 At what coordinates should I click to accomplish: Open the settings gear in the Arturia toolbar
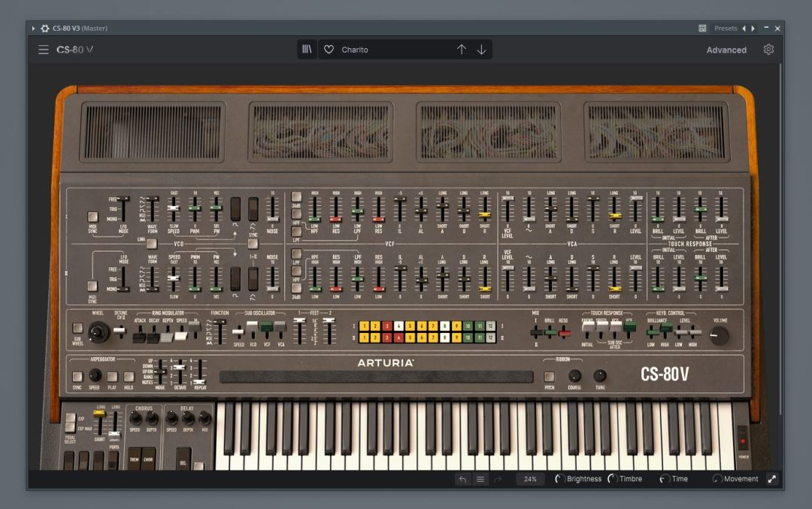(768, 49)
